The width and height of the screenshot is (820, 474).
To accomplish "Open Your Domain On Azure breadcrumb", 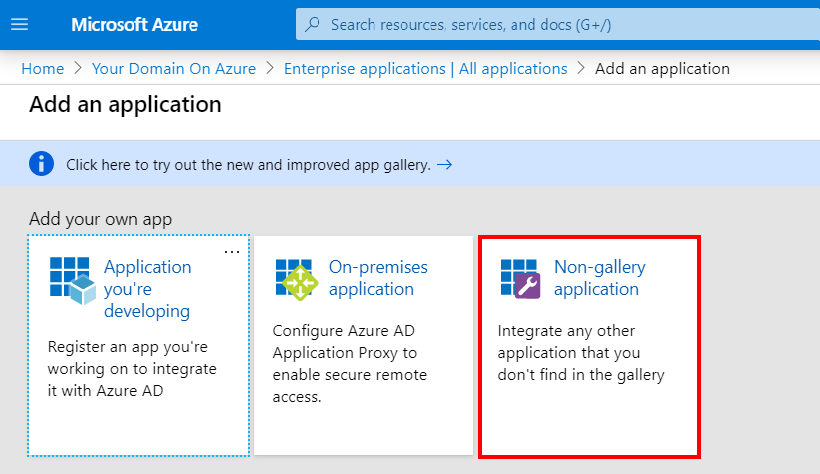I will [x=174, y=69].
